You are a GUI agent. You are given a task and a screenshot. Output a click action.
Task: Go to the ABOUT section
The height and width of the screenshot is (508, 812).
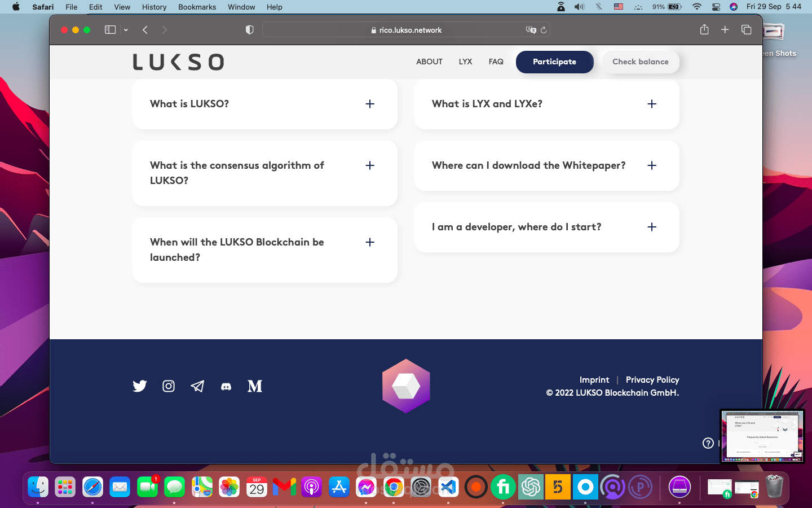point(430,62)
